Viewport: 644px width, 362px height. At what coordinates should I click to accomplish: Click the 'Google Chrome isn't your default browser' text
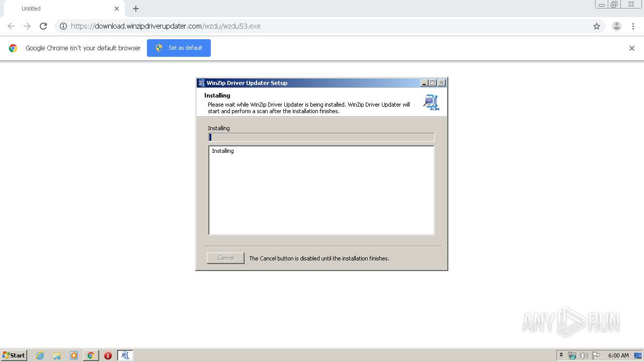[83, 48]
